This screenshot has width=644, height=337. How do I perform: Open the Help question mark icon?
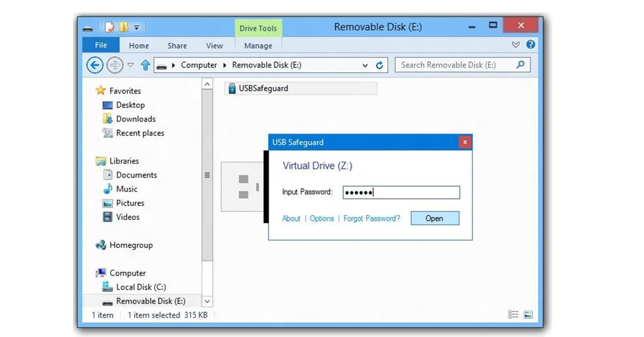click(530, 45)
